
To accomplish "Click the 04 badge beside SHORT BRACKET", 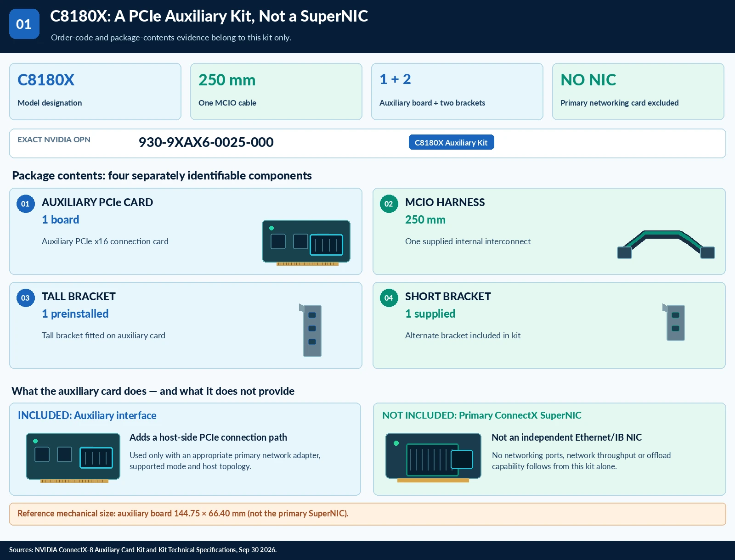I will click(389, 298).
